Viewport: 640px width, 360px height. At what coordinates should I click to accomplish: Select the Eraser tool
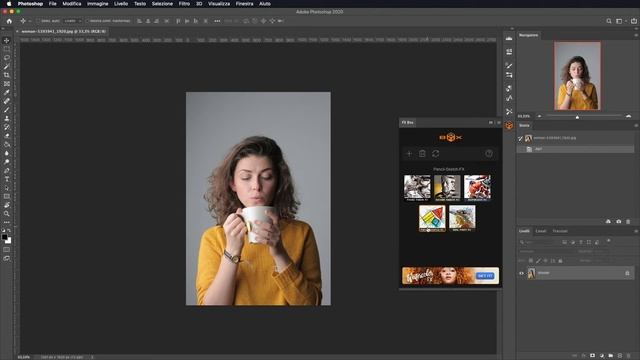(x=7, y=136)
